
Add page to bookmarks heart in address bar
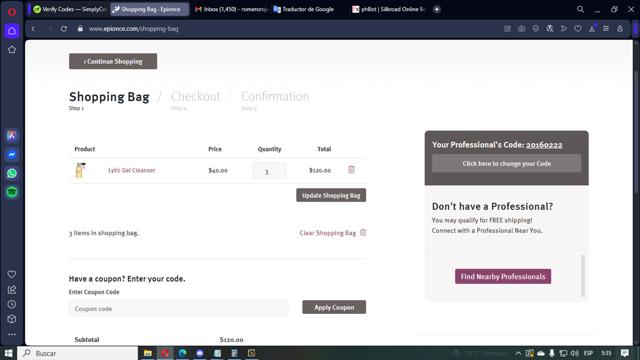(x=578, y=29)
